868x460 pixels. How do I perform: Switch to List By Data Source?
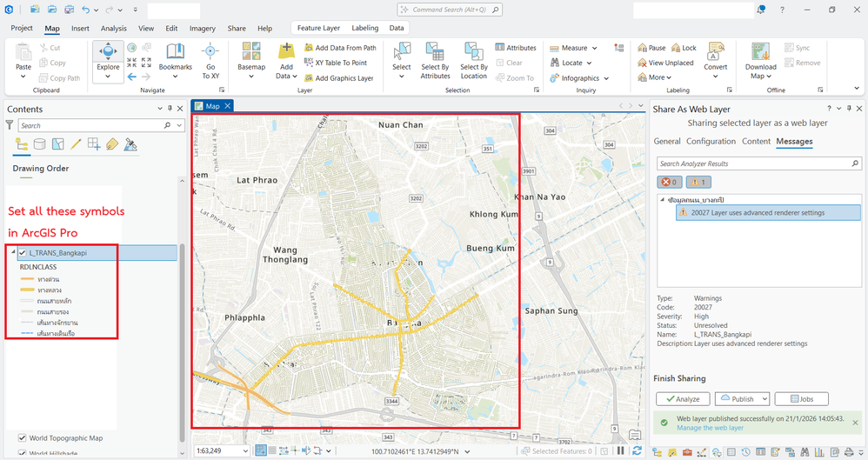click(x=40, y=145)
